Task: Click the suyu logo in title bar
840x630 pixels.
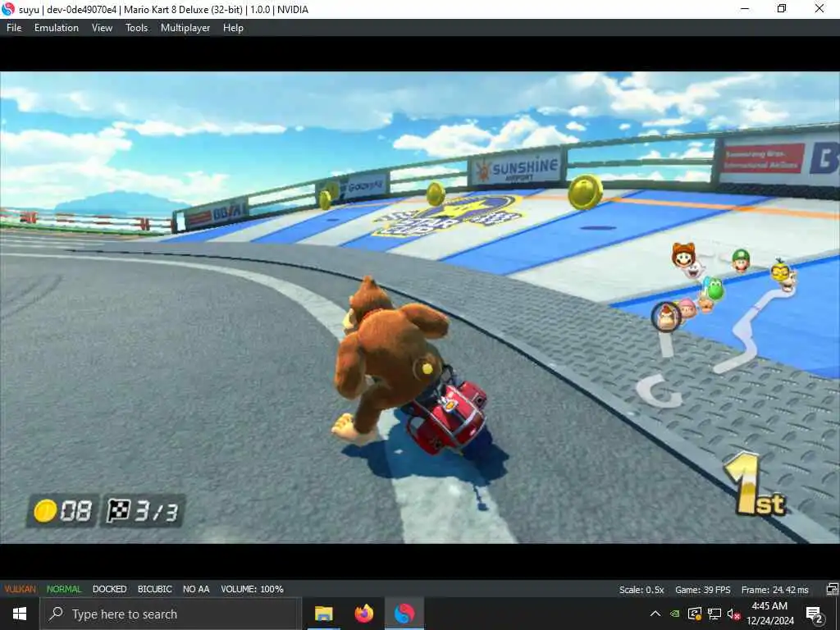Action: 8,9
